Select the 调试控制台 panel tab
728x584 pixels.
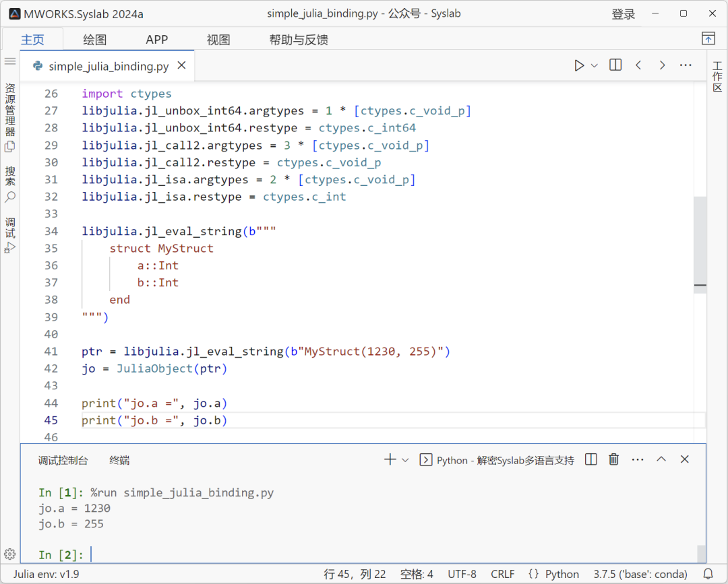tap(63, 460)
